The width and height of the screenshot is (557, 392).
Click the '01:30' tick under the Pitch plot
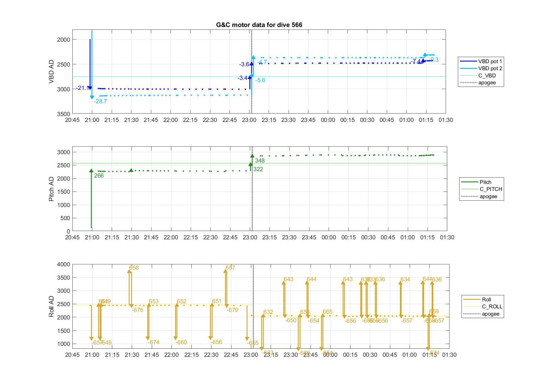click(x=447, y=237)
